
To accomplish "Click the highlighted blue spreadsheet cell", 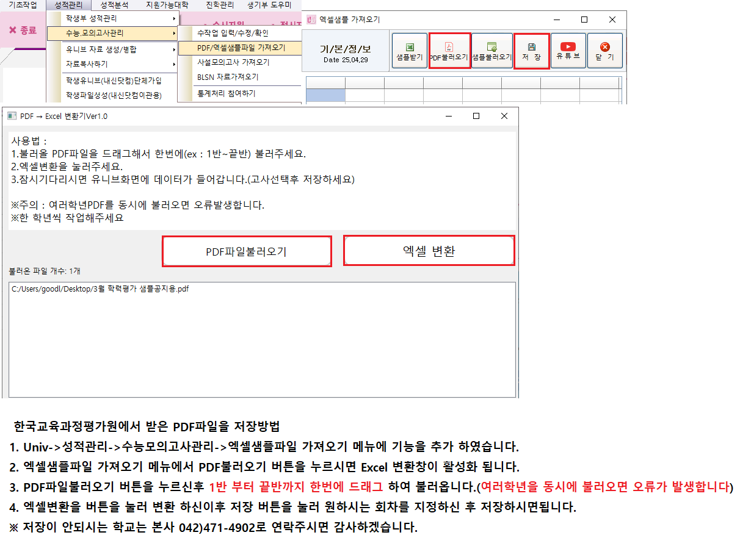I will 325,95.
